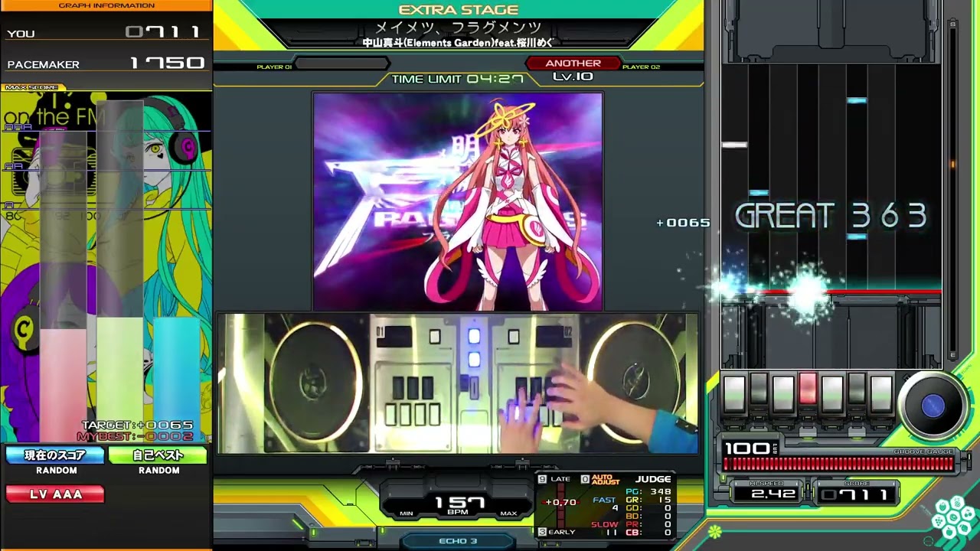Click the PLAYER 01 label
This screenshot has height=551, width=980.
[274, 67]
